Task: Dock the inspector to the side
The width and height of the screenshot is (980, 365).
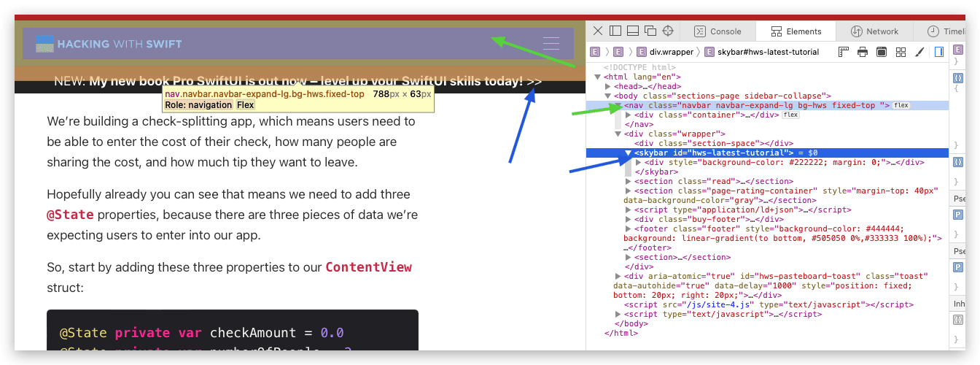Action: click(x=615, y=31)
